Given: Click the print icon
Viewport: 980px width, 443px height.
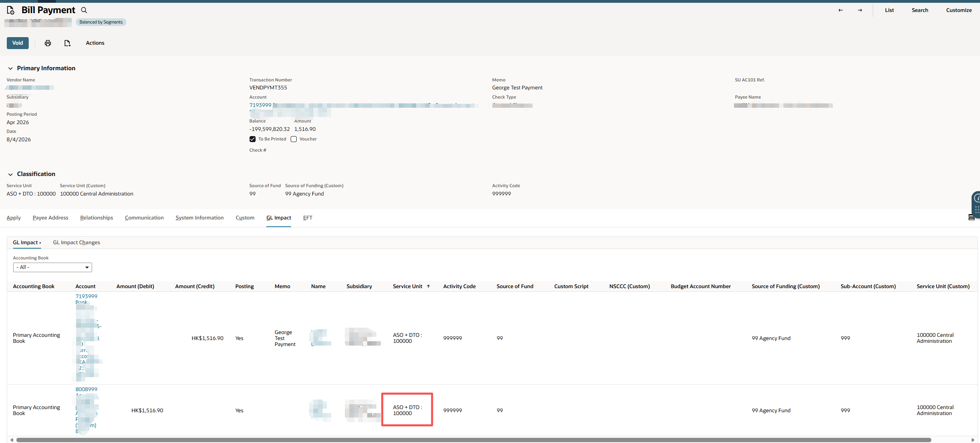Looking at the screenshot, I should coord(48,43).
